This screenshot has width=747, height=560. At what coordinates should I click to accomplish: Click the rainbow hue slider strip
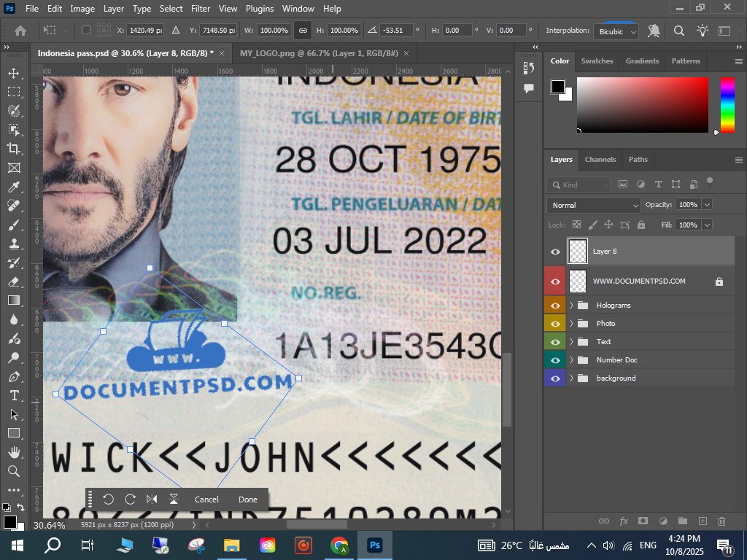pos(727,104)
